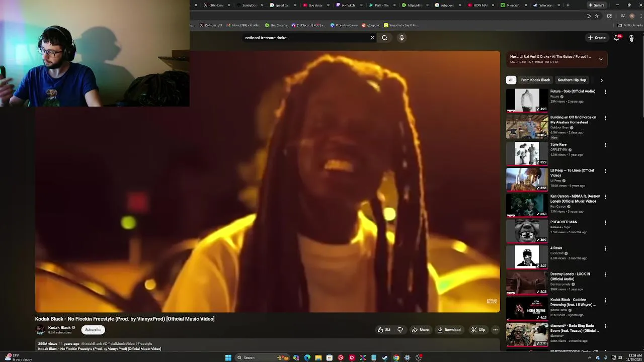Dislike the Kodak Black video
The width and height of the screenshot is (644, 362).
point(400,330)
